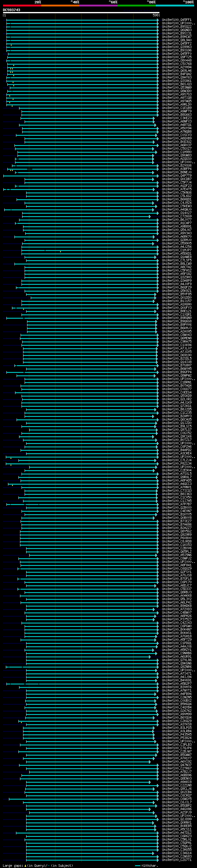The image size is (197, 868).
Task: Click hit label UniRef100_B8G663
Action: point(176,115)
